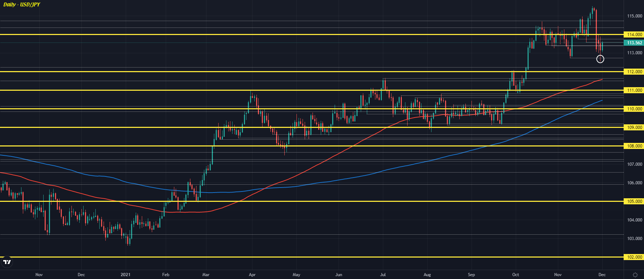Select the 110.000 yellow level label
Viewport: 644px width, 279px height.
coord(634,109)
